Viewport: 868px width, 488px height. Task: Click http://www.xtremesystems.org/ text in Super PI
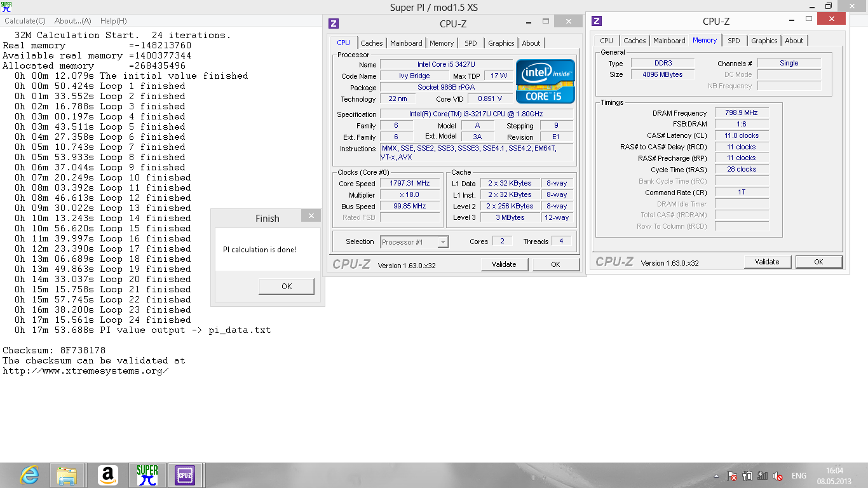point(86,370)
